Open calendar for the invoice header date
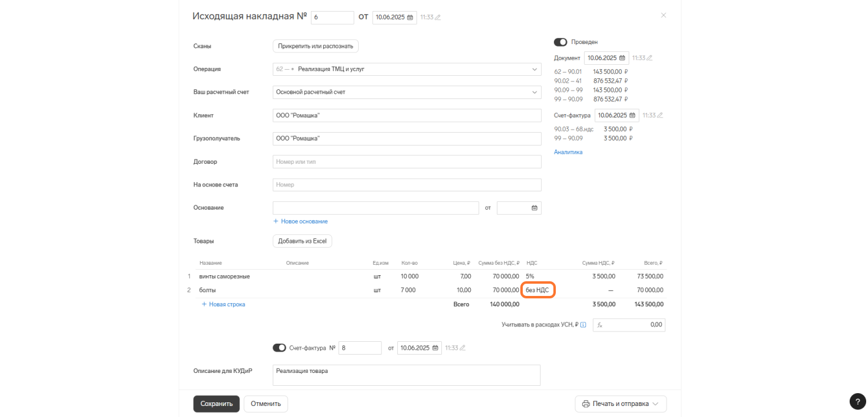Screen dimensions: 868x417 click(x=410, y=18)
